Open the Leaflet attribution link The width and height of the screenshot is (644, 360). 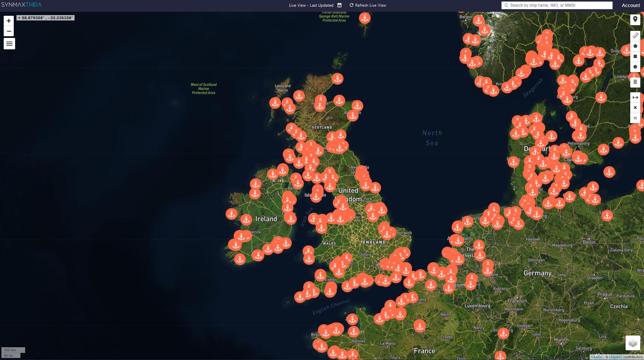tap(597, 357)
